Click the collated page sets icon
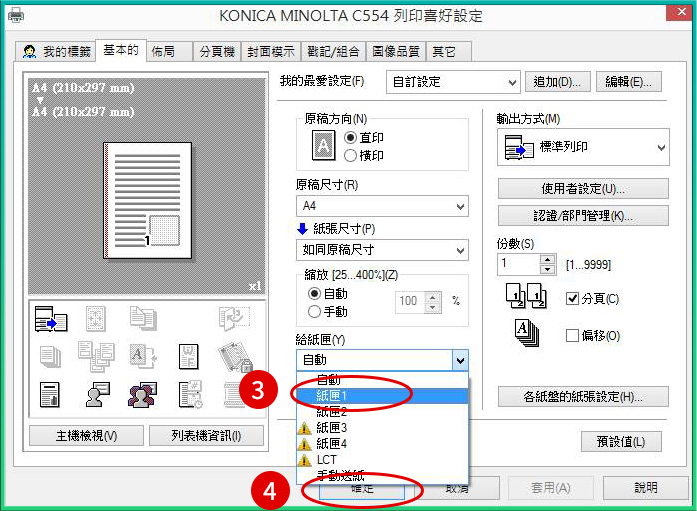Screen dimensions: 697x511 coord(526,296)
